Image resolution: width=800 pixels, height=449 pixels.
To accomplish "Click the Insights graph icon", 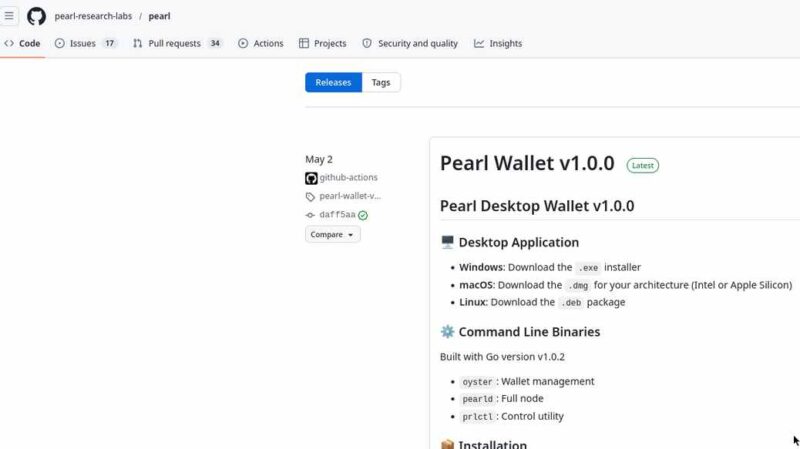I will coord(479,43).
